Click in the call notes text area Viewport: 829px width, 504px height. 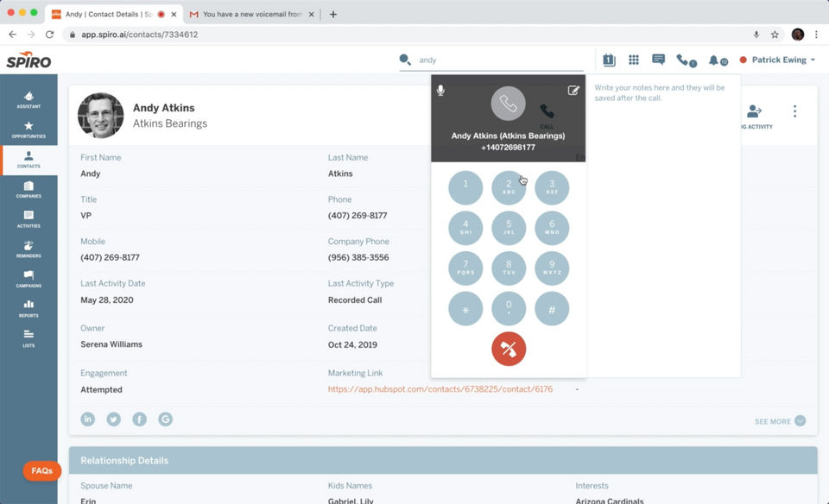coord(663,226)
